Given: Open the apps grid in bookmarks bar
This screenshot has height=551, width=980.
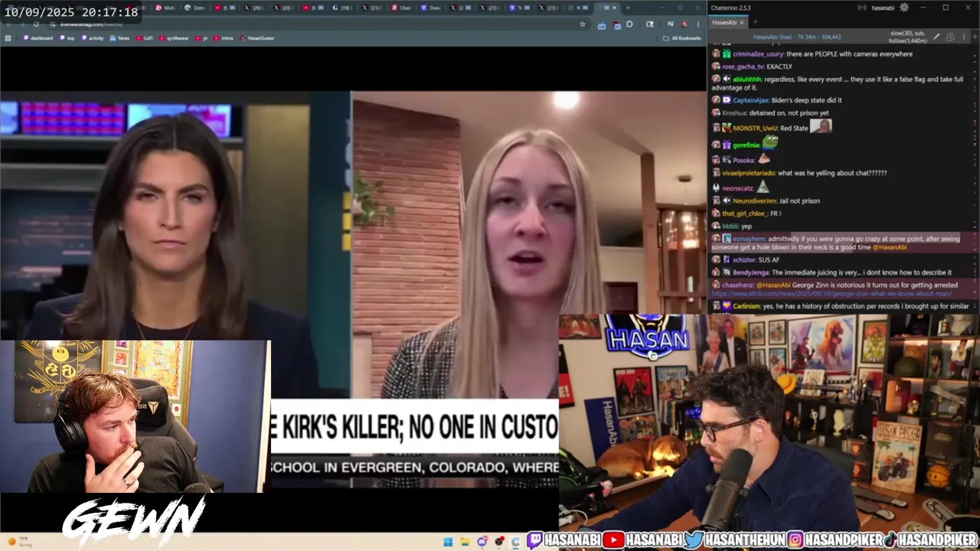Looking at the screenshot, I should [8, 38].
